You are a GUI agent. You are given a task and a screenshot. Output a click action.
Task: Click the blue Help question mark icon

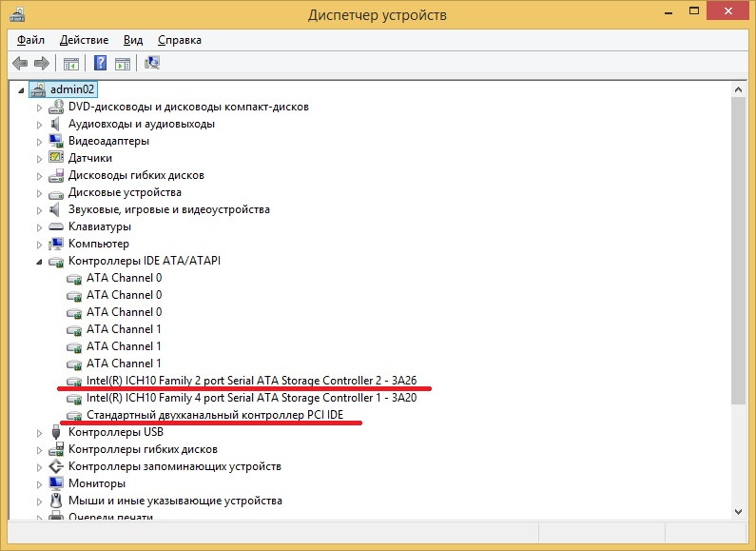(x=100, y=64)
